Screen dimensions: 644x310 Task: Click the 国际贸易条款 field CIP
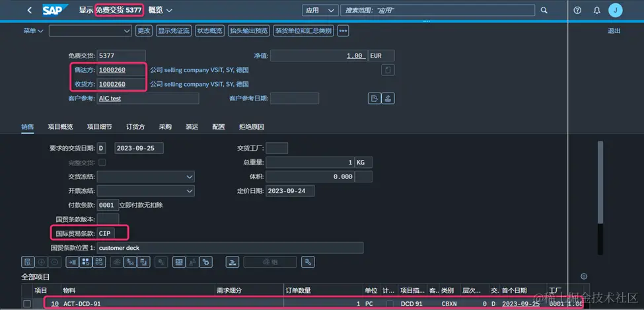tap(107, 233)
